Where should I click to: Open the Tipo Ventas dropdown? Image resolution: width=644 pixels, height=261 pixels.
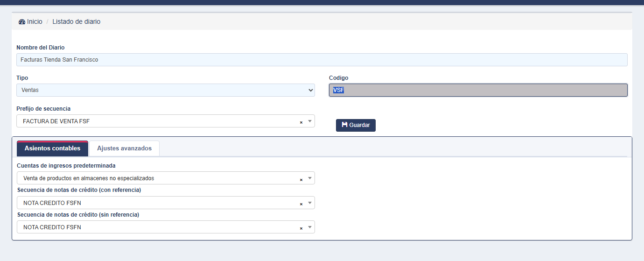click(x=166, y=90)
